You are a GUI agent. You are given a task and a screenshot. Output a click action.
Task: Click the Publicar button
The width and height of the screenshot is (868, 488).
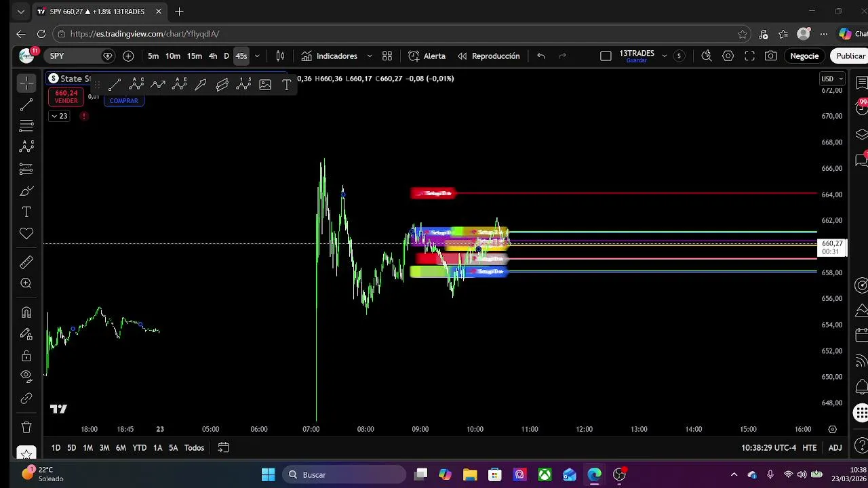(x=850, y=56)
